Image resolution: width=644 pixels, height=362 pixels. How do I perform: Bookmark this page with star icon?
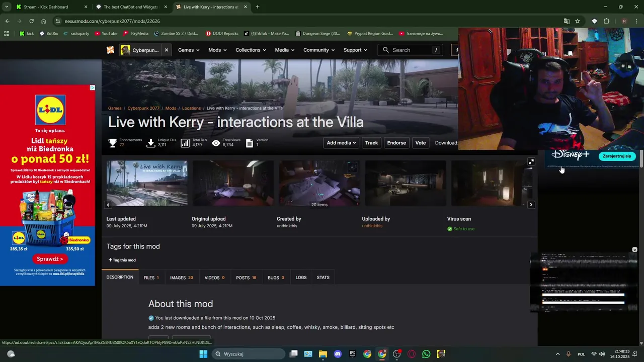click(578, 21)
